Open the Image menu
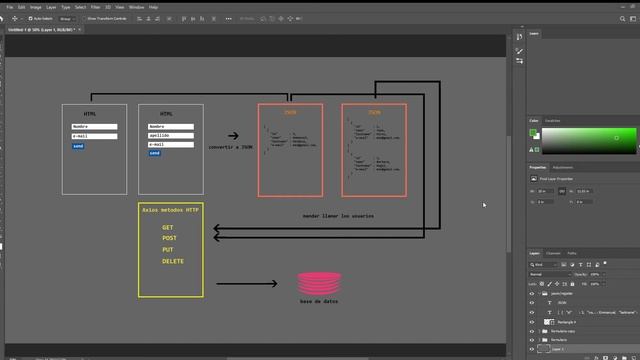 [x=36, y=7]
